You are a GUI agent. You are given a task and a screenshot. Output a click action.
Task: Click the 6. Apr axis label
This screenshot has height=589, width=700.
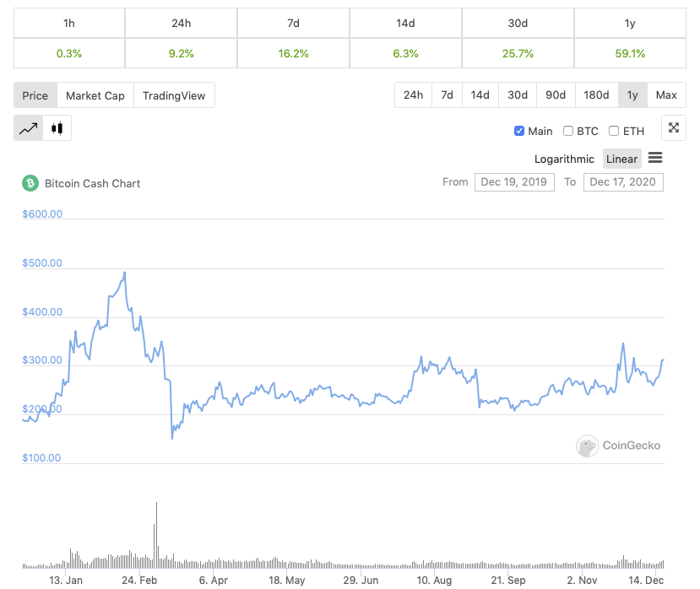tap(214, 580)
